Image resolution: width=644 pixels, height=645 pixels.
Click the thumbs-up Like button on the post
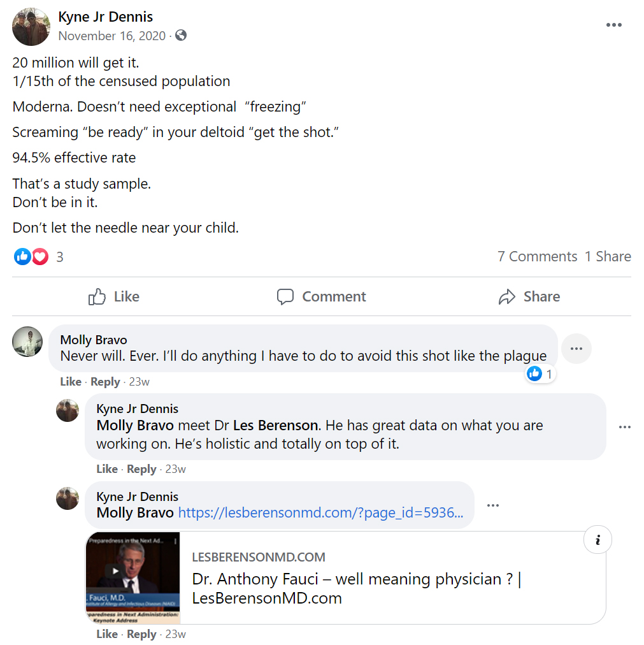point(114,296)
